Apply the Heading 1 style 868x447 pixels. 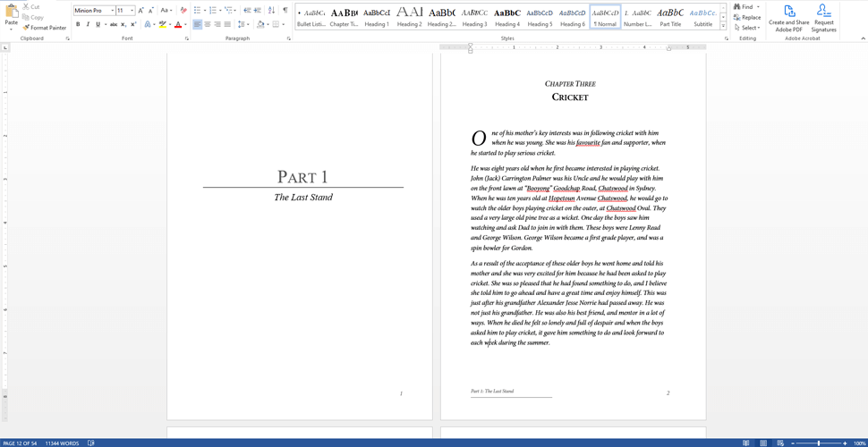coord(377,17)
